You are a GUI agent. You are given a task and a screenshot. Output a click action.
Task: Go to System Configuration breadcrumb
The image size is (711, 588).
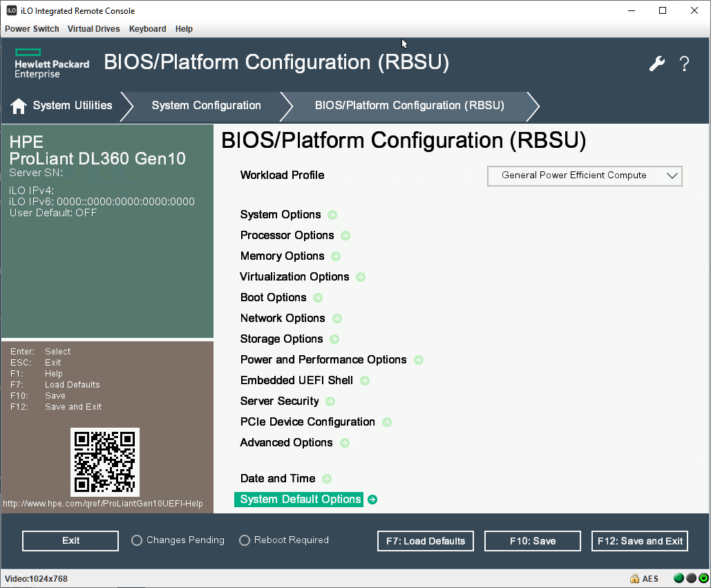point(207,106)
